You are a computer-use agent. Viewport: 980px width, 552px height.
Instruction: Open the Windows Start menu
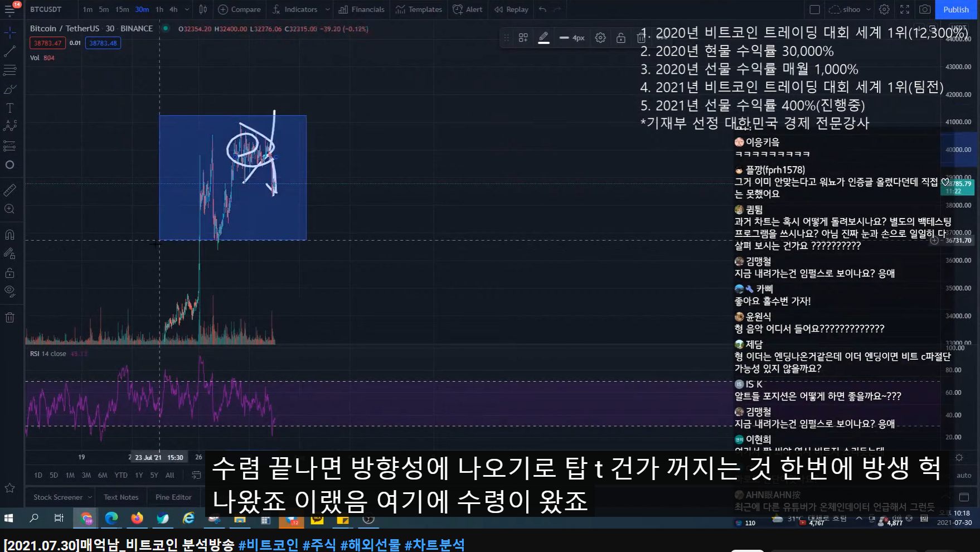click(8, 519)
